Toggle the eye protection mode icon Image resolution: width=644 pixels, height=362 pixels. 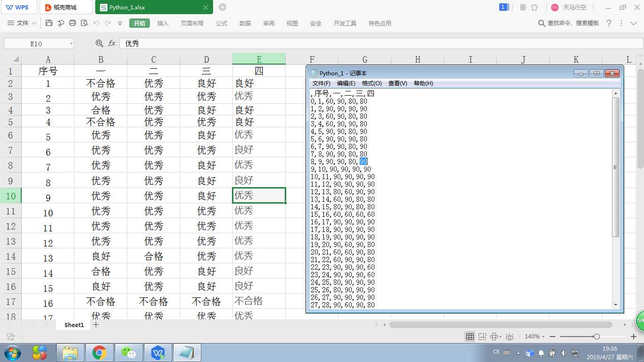(x=509, y=337)
